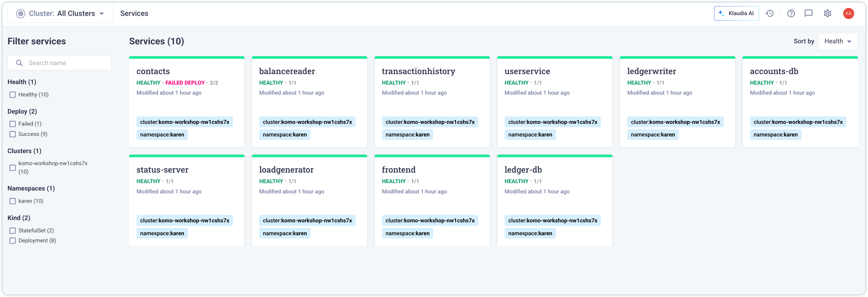The image size is (868, 297).
Task: Click 'Modified about 1 hour ago' on loadgenerator
Action: click(291, 192)
